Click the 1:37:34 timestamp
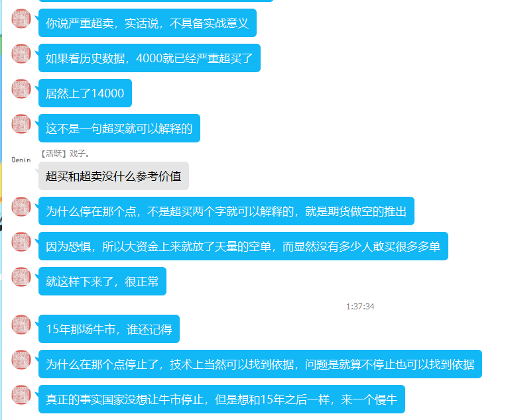Viewport: 506px width, 420px height. (360, 307)
